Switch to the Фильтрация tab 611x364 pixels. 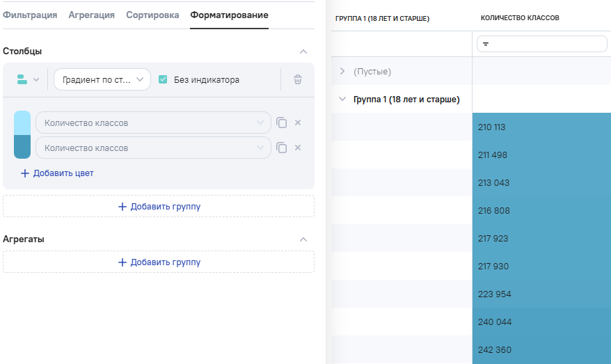(x=30, y=15)
